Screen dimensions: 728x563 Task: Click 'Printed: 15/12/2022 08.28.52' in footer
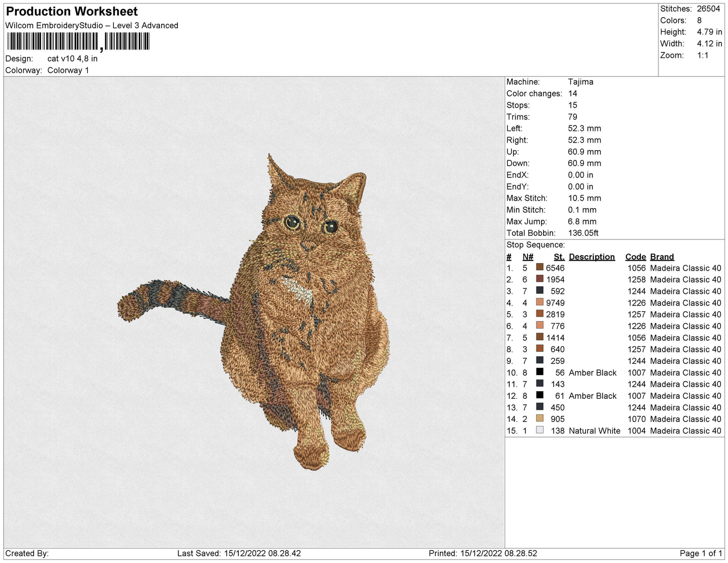click(x=483, y=553)
